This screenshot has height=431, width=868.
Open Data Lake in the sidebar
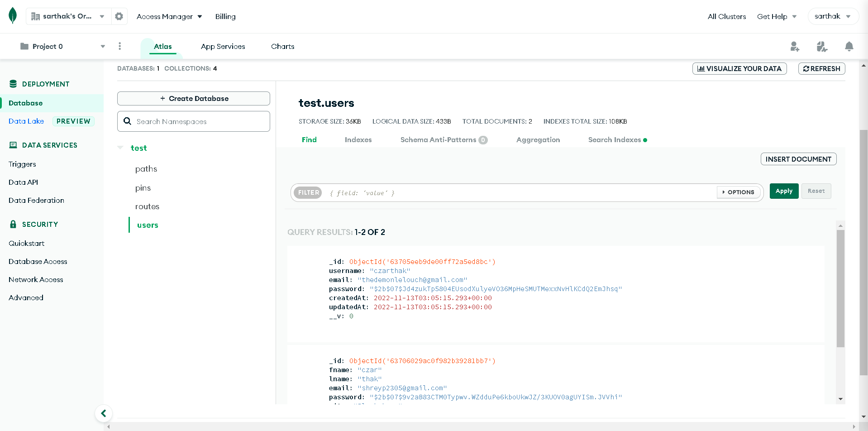(26, 121)
